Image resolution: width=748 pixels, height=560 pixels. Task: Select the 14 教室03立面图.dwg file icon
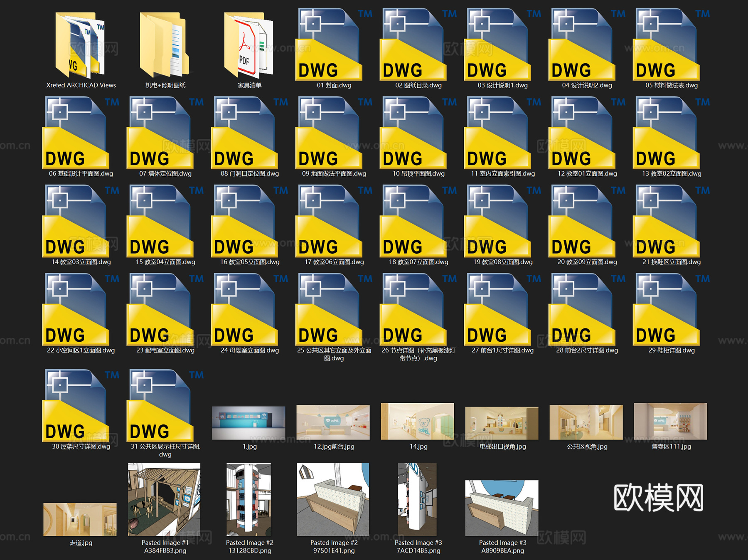click(x=76, y=221)
